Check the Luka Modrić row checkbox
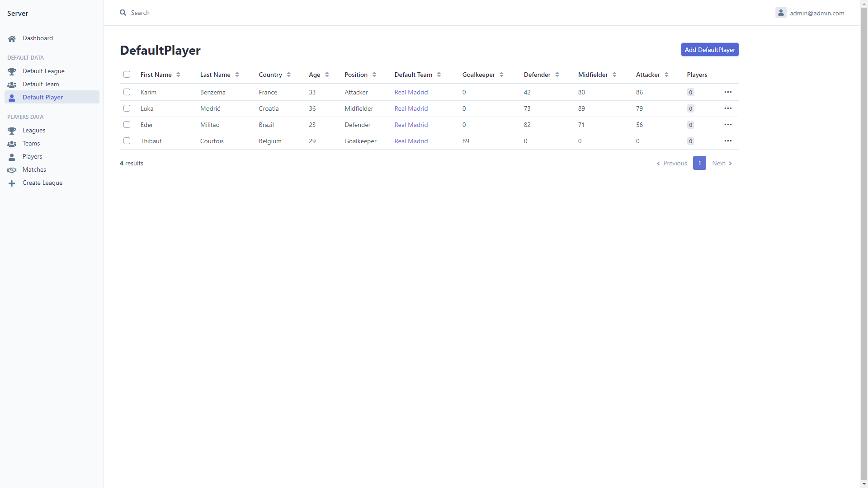The image size is (868, 488). tap(127, 108)
